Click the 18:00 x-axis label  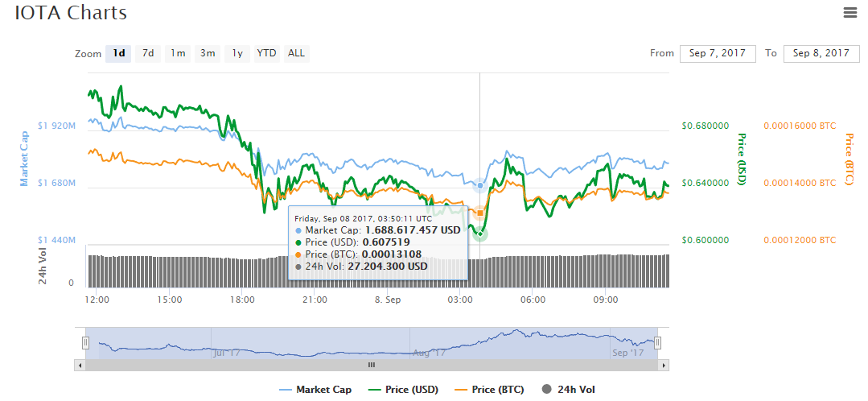pyautogui.click(x=242, y=300)
